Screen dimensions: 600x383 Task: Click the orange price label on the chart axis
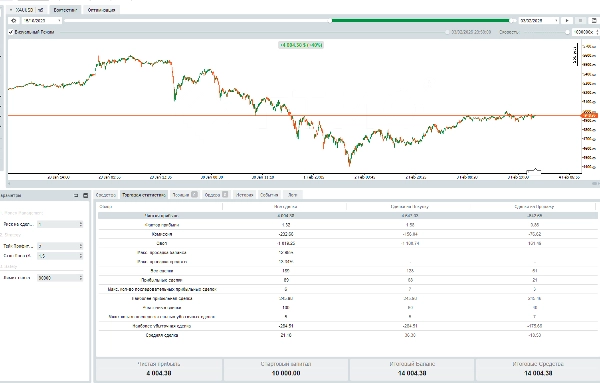tap(589, 115)
